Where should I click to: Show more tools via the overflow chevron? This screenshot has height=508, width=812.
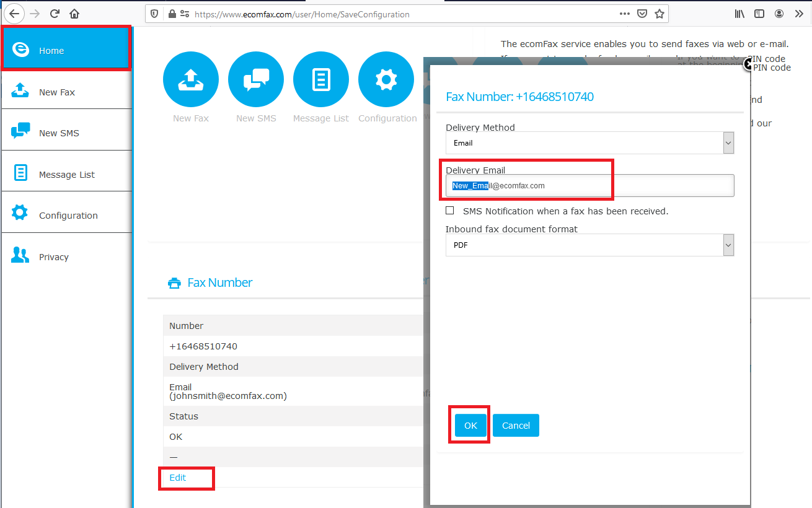pos(799,14)
